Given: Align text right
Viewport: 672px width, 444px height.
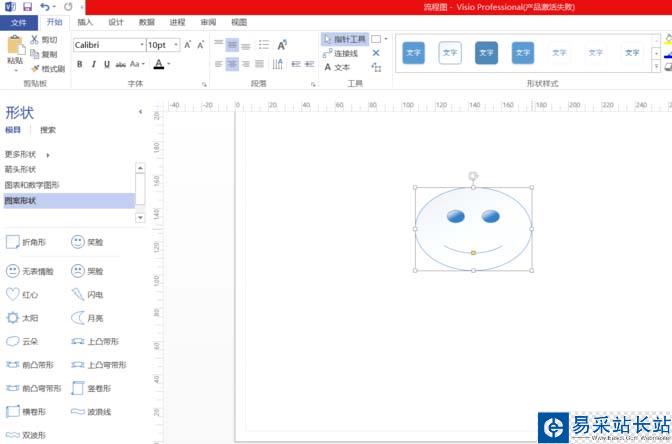Looking at the screenshot, I should [x=246, y=64].
